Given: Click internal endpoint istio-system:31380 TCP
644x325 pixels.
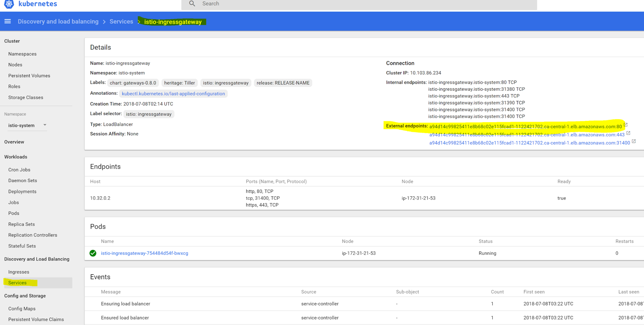Looking at the screenshot, I should [477, 89].
